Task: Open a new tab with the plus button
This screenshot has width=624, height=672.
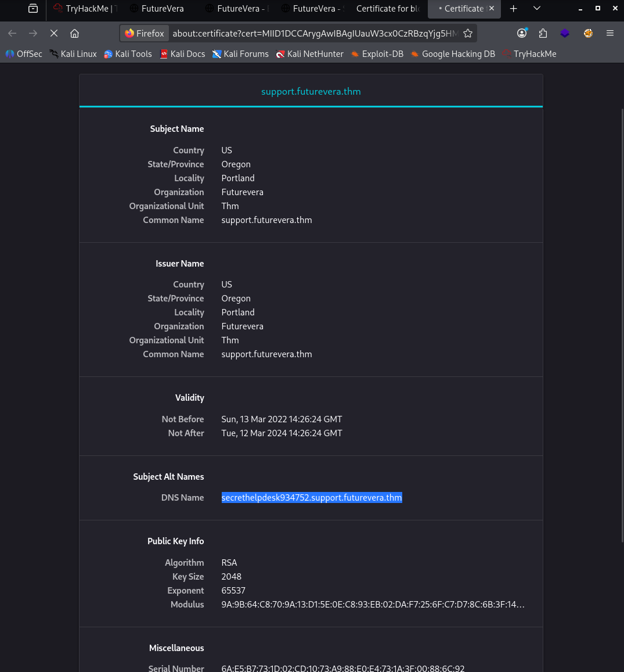Action: click(x=513, y=9)
